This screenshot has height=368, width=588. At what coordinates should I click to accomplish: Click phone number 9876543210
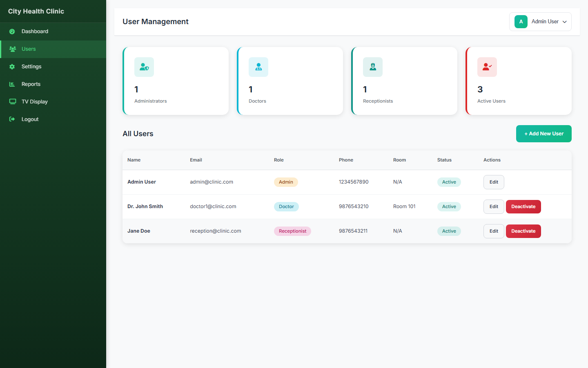click(354, 206)
